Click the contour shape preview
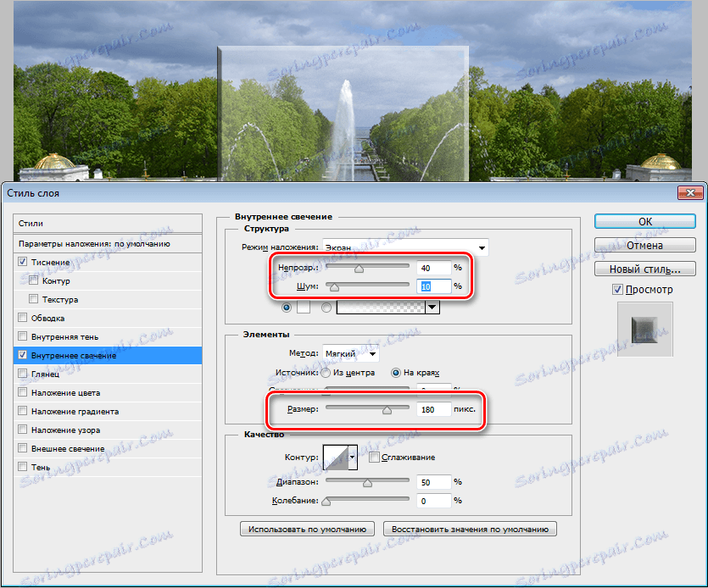 pos(336,458)
